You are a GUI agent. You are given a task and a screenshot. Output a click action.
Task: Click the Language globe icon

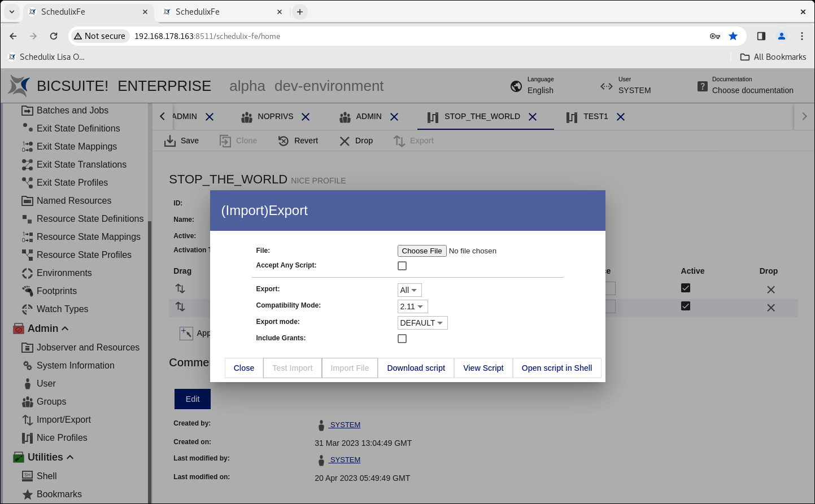pos(516,86)
